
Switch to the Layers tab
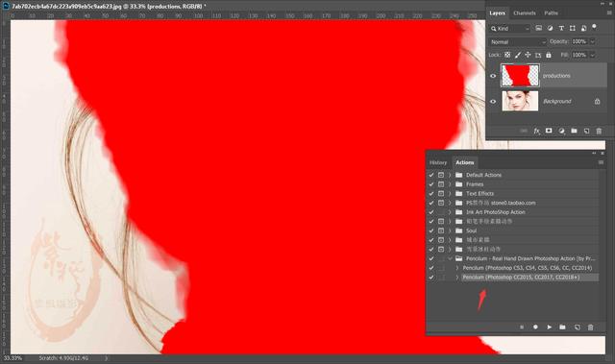click(x=497, y=12)
